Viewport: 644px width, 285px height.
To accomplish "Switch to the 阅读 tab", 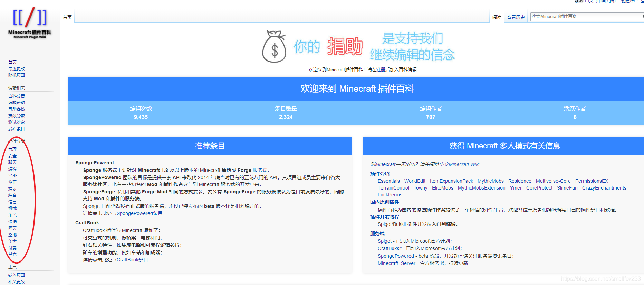I will [497, 17].
